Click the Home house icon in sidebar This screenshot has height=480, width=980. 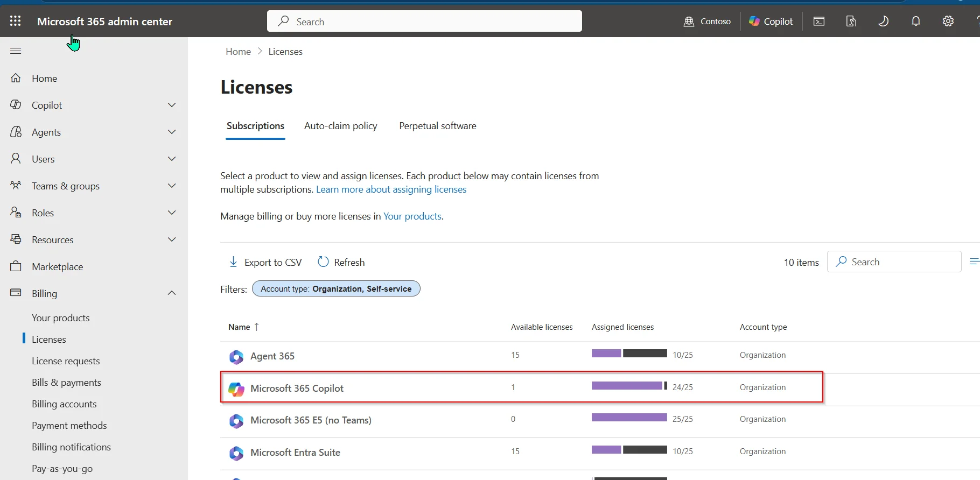16,78
